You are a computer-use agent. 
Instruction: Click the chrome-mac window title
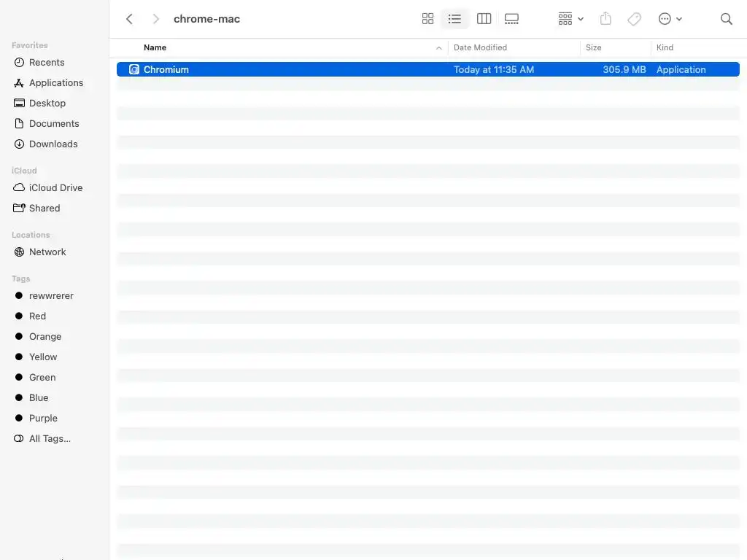point(206,19)
